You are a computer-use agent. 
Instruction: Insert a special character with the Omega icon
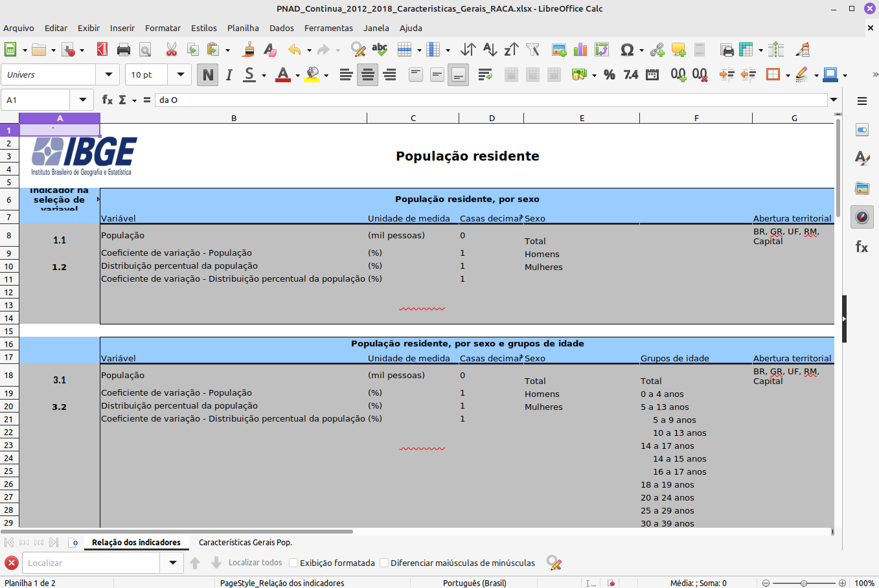tap(626, 50)
